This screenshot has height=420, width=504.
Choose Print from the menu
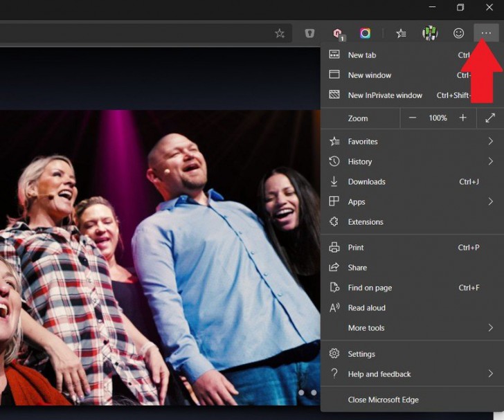click(412, 248)
